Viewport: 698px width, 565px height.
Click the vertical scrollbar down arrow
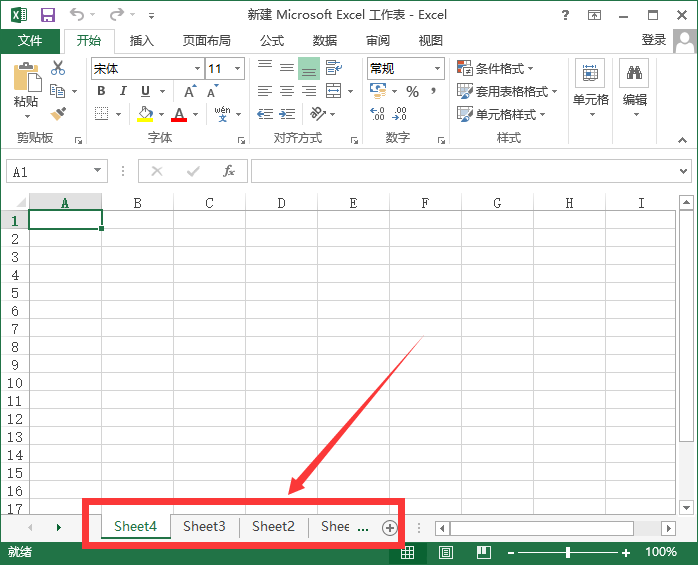pyautogui.click(x=686, y=507)
